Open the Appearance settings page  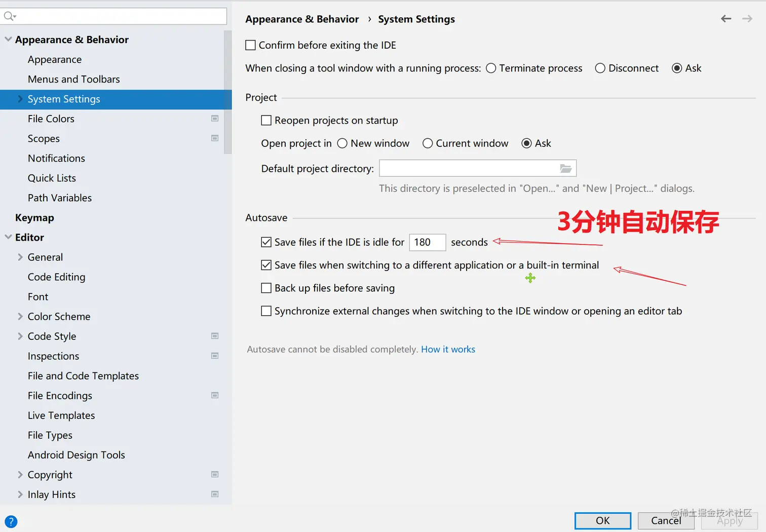55,59
